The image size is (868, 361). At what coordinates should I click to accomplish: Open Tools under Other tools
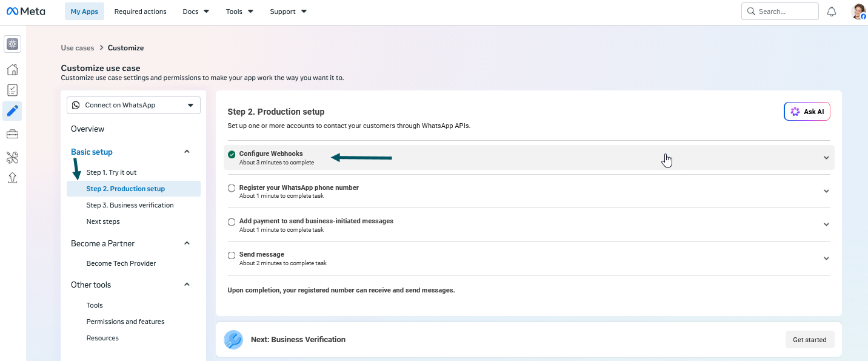coord(95,305)
